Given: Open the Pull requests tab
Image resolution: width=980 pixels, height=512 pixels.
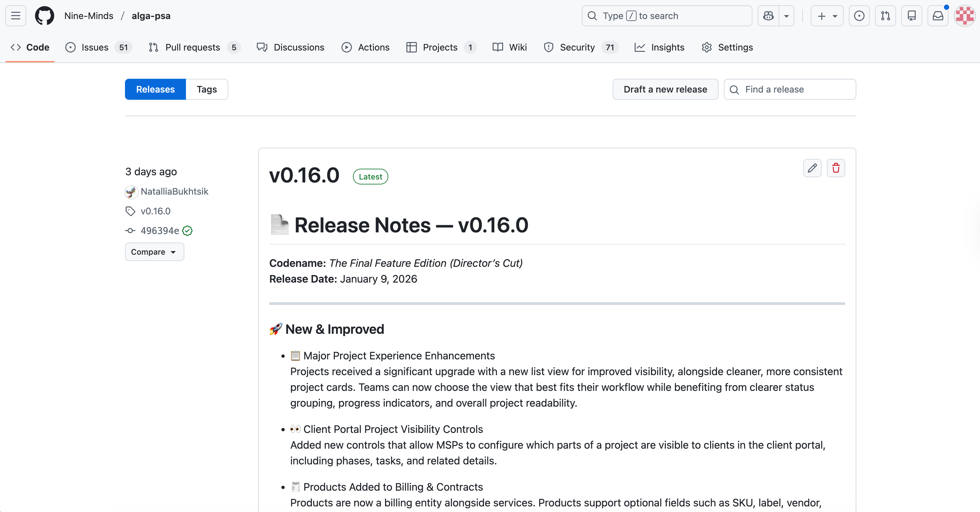Looking at the screenshot, I should pyautogui.click(x=193, y=47).
